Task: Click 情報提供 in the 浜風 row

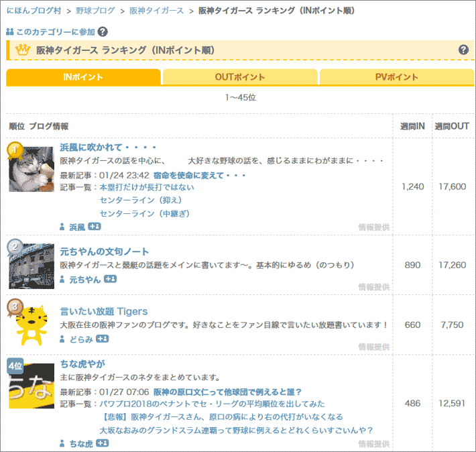Action: point(373,227)
